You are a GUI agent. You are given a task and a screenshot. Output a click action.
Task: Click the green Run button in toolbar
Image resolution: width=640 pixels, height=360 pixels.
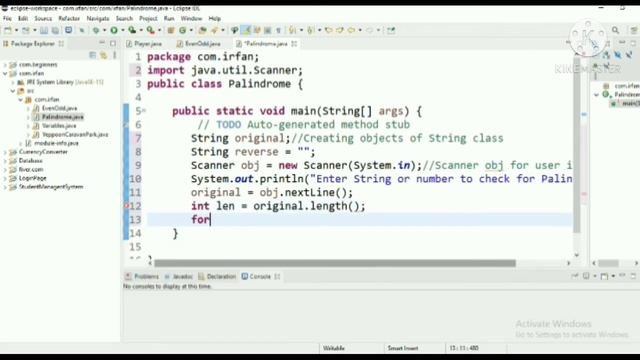pyautogui.click(x=114, y=30)
